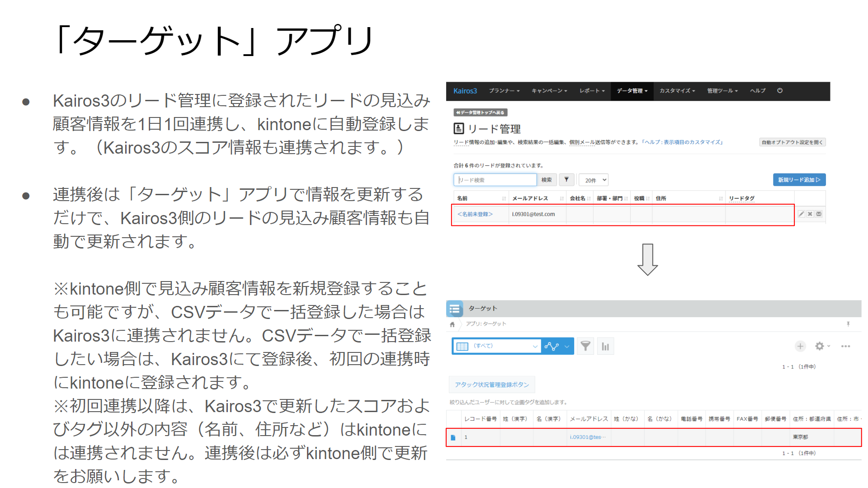Screen dimensions: 868x488
Task: Click the 携帯番号 column header
Action: pyautogui.click(x=719, y=419)
